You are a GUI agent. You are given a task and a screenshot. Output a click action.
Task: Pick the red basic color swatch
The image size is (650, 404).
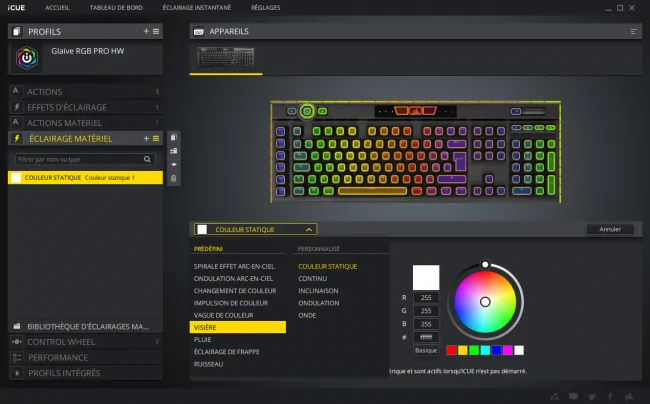click(451, 351)
